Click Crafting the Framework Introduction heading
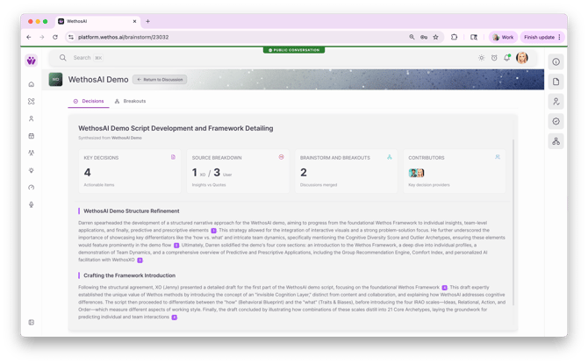 coord(129,275)
